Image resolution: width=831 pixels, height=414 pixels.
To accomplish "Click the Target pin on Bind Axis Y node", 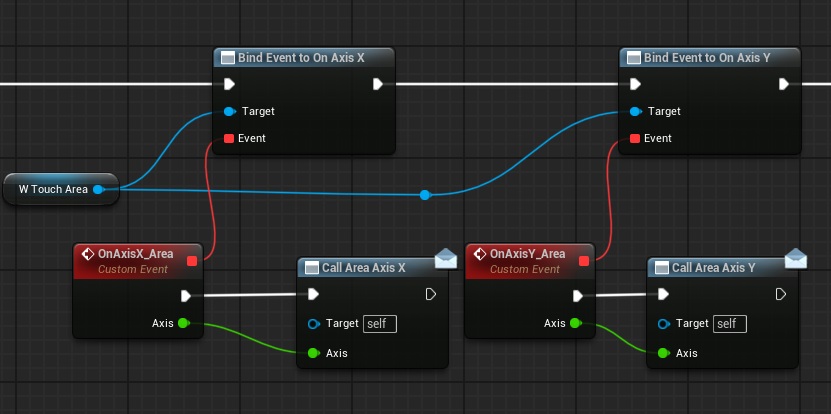I will point(635,111).
